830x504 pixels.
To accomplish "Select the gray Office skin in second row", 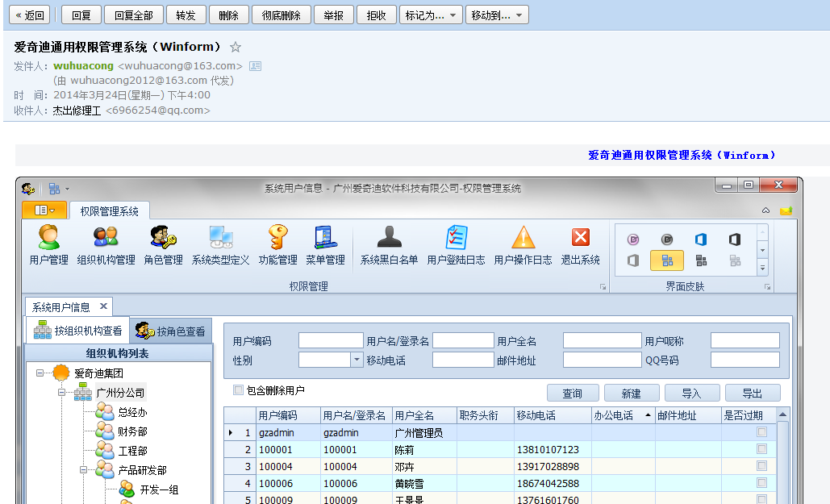I will 633,260.
